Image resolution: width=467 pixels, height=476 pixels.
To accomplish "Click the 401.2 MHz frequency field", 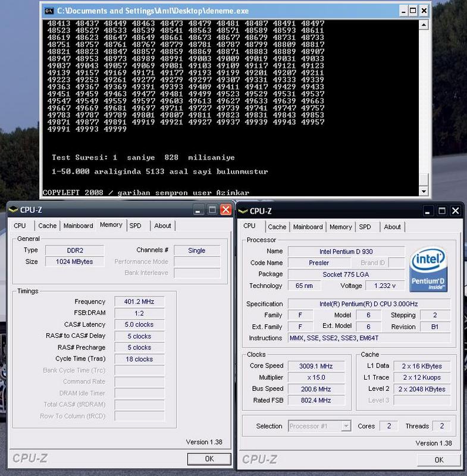I will 139,302.
